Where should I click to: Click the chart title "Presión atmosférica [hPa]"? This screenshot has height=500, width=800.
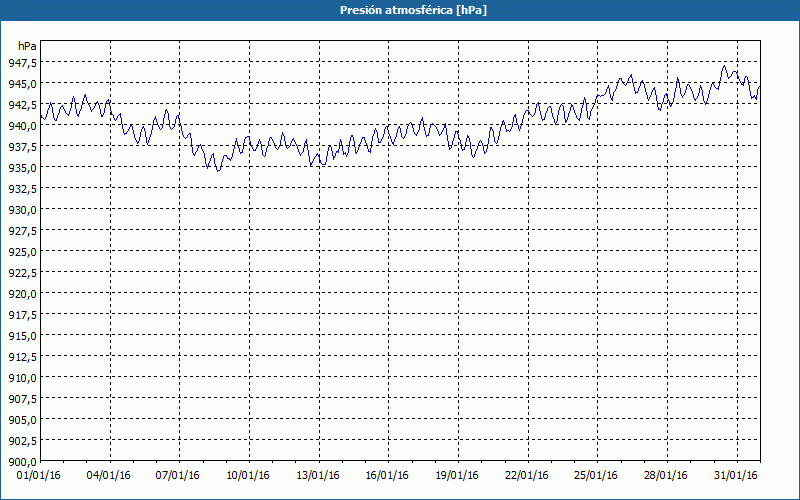(413, 10)
